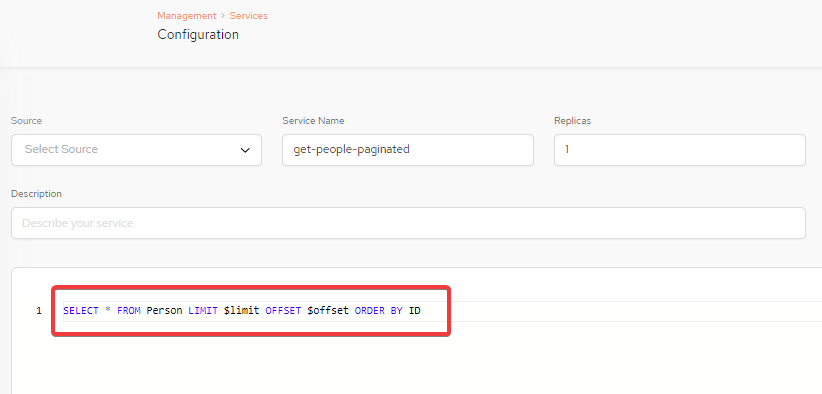822x394 pixels.
Task: Expand the Select Source chevron arrow
Action: pos(245,150)
